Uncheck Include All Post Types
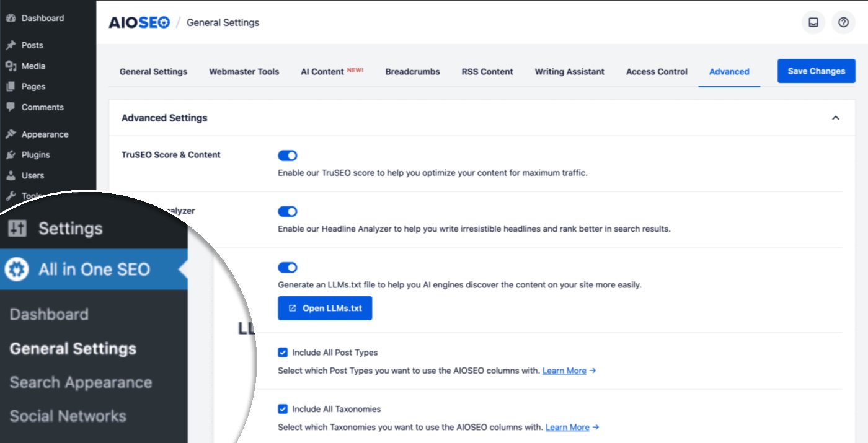This screenshot has width=868, height=443. (x=283, y=353)
